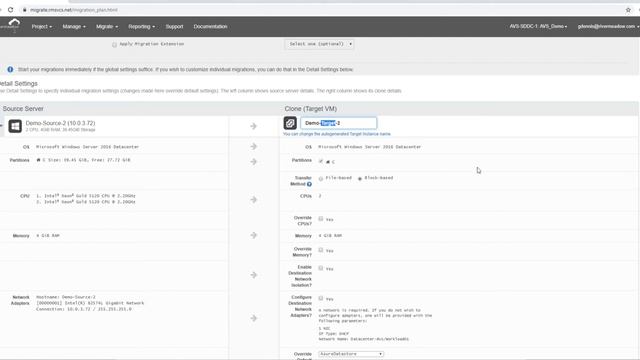Click the Hostname: Demo-Source-2 network text
Image resolution: width=640 pixels, height=360 pixels.
(66, 297)
